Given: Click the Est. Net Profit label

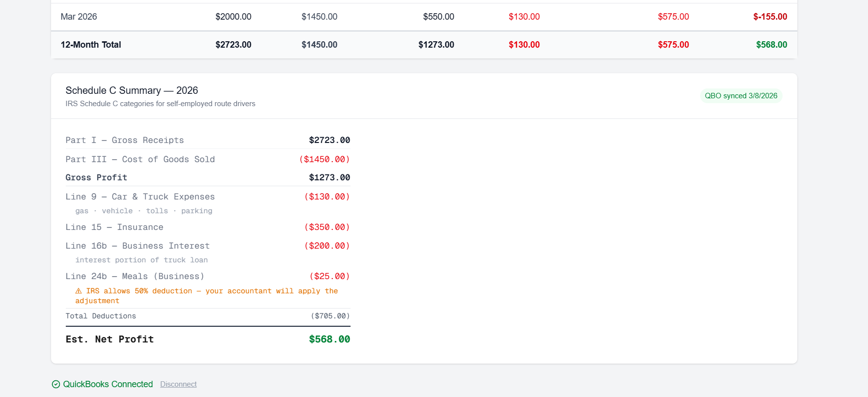Looking at the screenshot, I should [x=109, y=339].
